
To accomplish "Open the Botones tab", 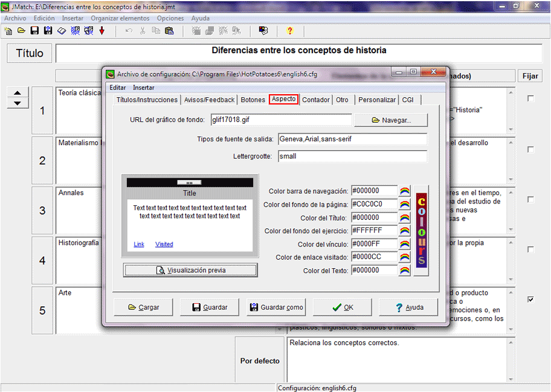I will click(253, 100).
